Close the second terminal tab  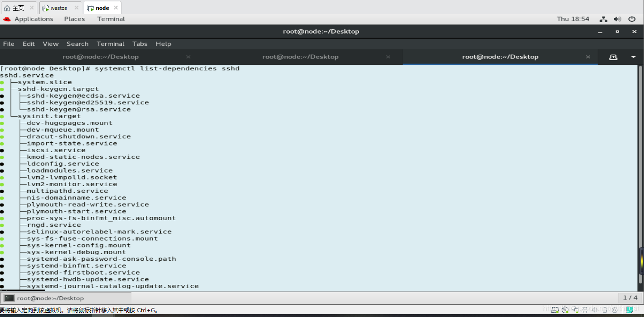coord(388,57)
